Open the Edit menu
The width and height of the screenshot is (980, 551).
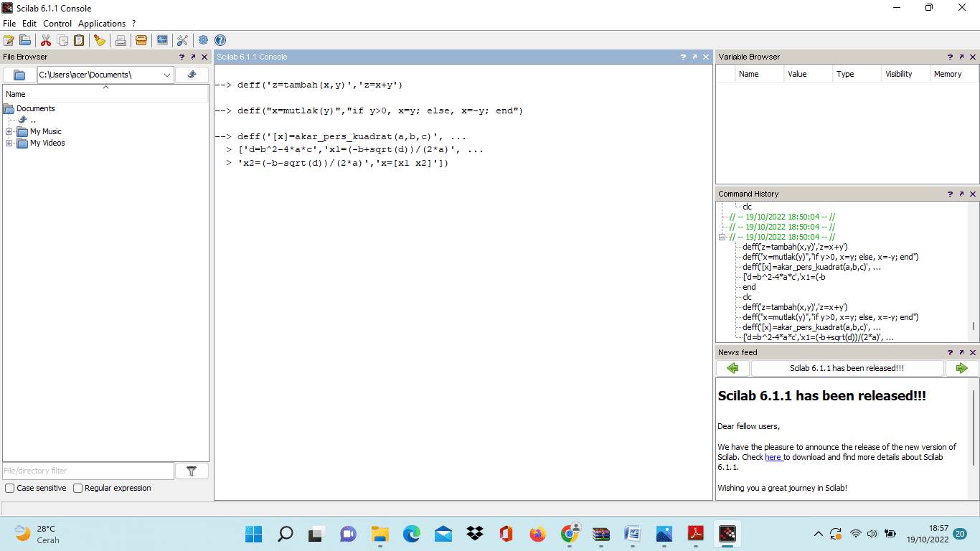(29, 24)
